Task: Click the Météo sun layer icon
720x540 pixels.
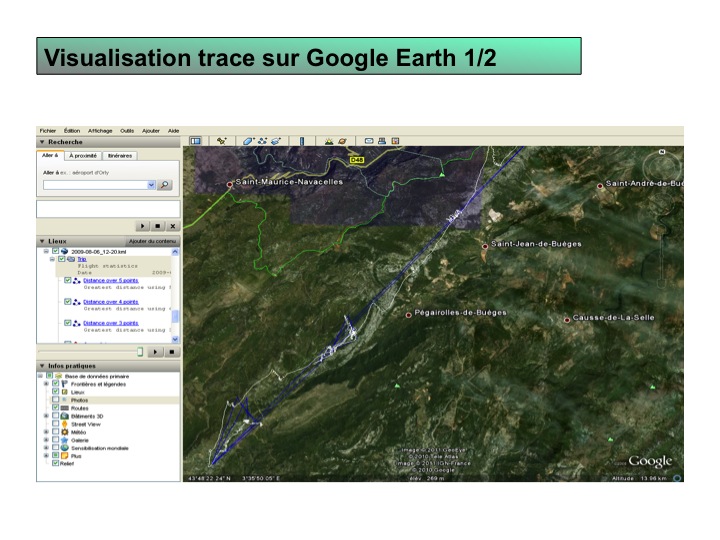Action: 65,432
